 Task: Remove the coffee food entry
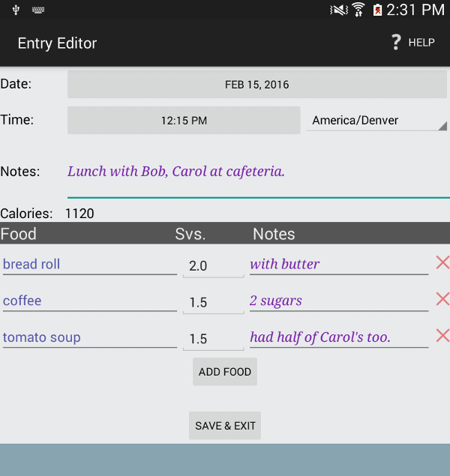coord(442,298)
